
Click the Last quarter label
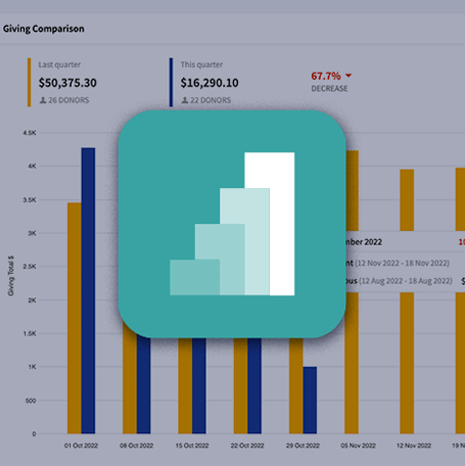click(59, 65)
